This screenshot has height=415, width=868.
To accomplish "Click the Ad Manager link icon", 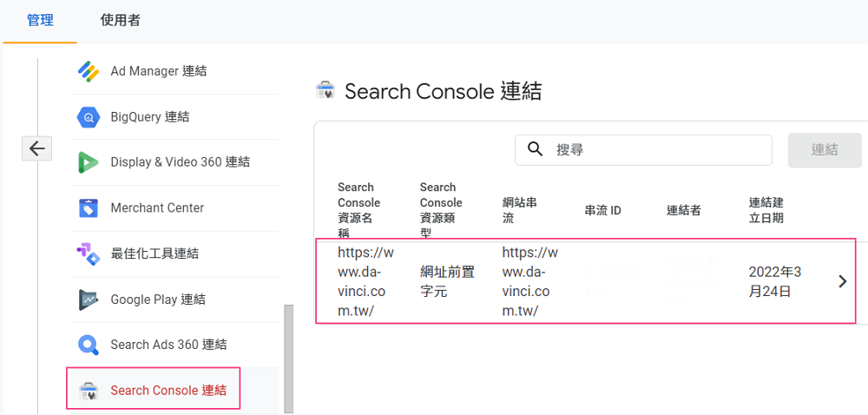I will [x=89, y=71].
